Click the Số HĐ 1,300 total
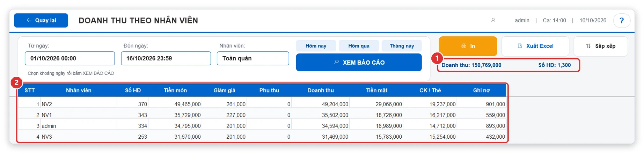Viewport: 644px width, 153px height. (x=554, y=65)
